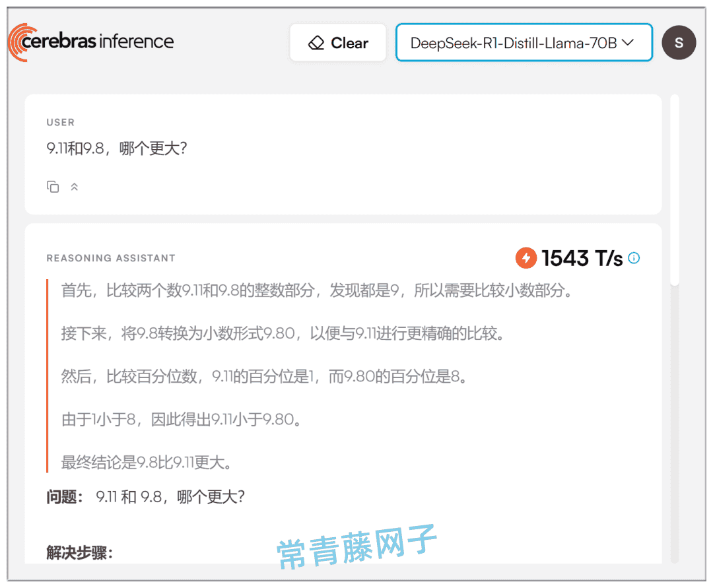This screenshot has height=588, width=713.
Task: Click the '1543 T/s' speed value
Action: point(582,258)
